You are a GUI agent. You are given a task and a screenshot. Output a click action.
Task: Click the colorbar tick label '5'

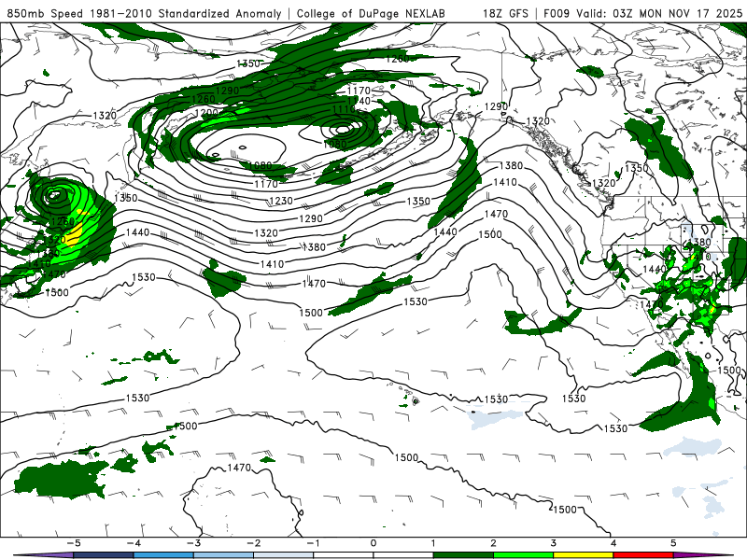tap(673, 543)
